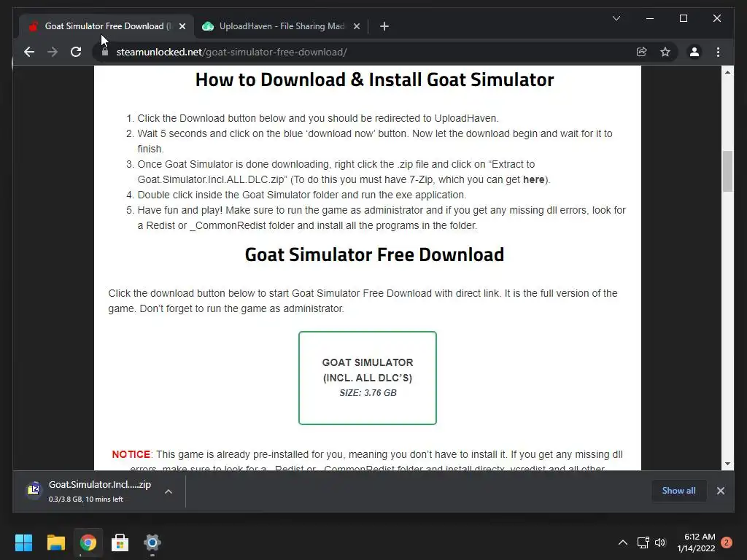747x560 pixels.
Task: Close the downloads bar
Action: pos(720,491)
